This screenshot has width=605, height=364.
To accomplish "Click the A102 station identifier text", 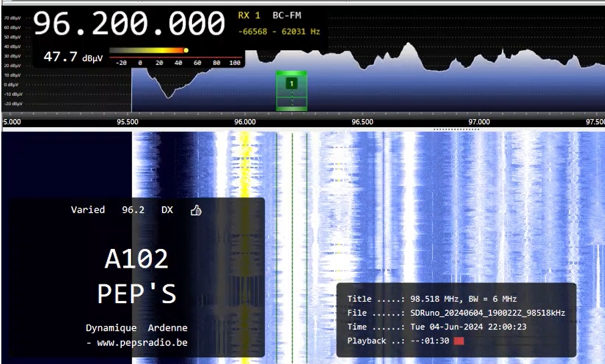I will coord(137,259).
